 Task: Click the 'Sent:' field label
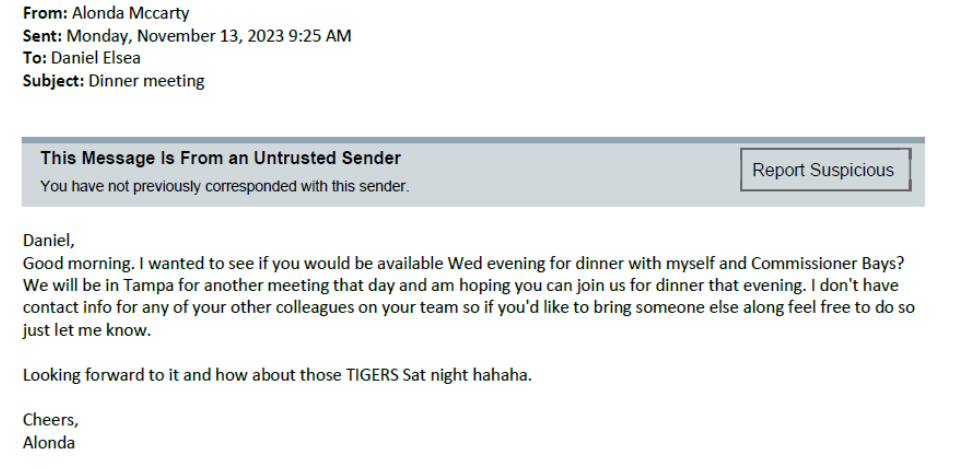coord(42,36)
